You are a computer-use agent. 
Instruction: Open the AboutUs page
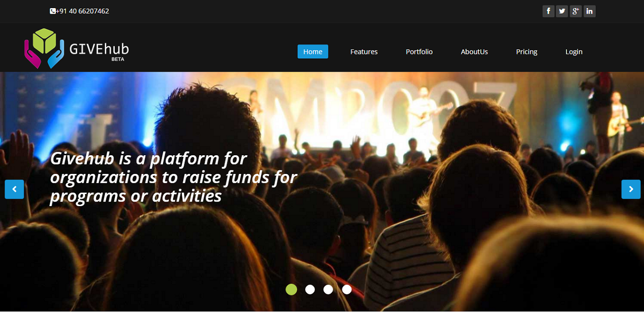(474, 51)
